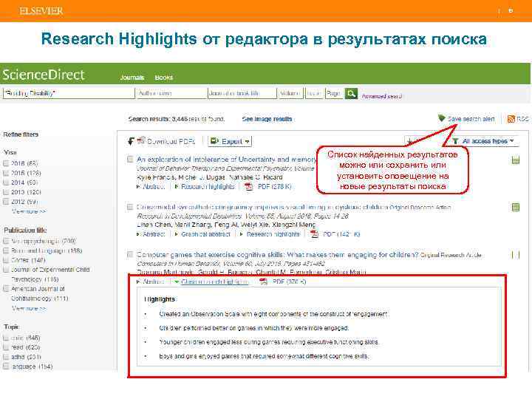Click PDF icon for Crossmodal article
Image resolution: width=532 pixels, height=399 pixels.
[315, 234]
